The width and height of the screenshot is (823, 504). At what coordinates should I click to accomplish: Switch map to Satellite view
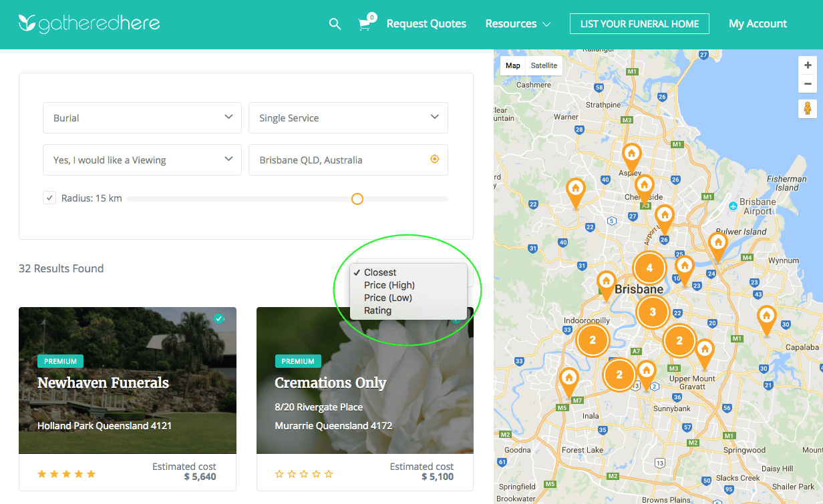point(544,65)
